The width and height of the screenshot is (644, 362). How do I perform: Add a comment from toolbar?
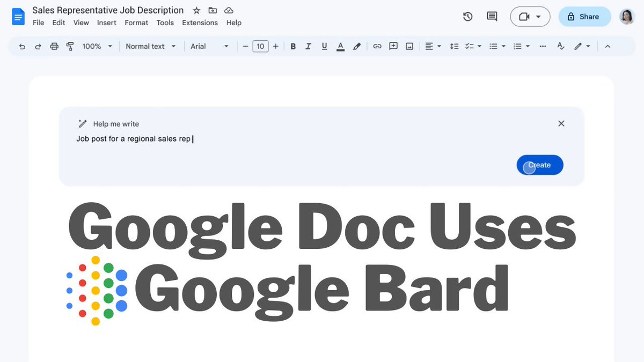point(393,47)
